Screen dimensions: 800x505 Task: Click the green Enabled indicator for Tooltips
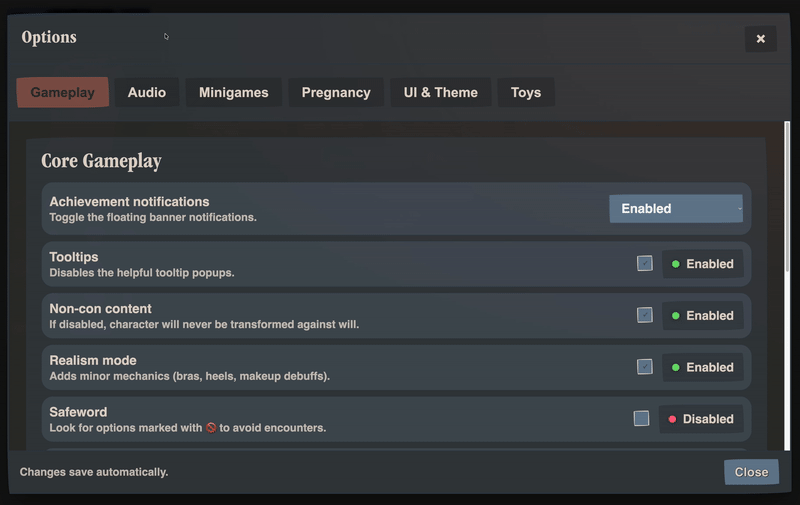(702, 264)
